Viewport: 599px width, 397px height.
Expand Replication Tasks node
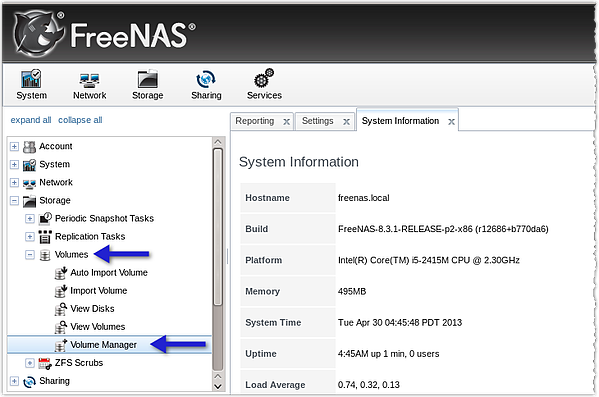(x=30, y=237)
